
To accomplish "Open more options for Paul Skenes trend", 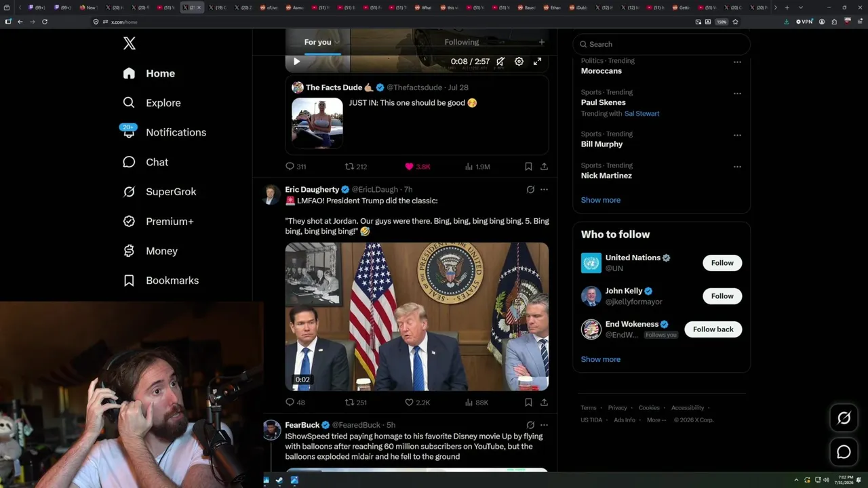I will [x=737, y=94].
